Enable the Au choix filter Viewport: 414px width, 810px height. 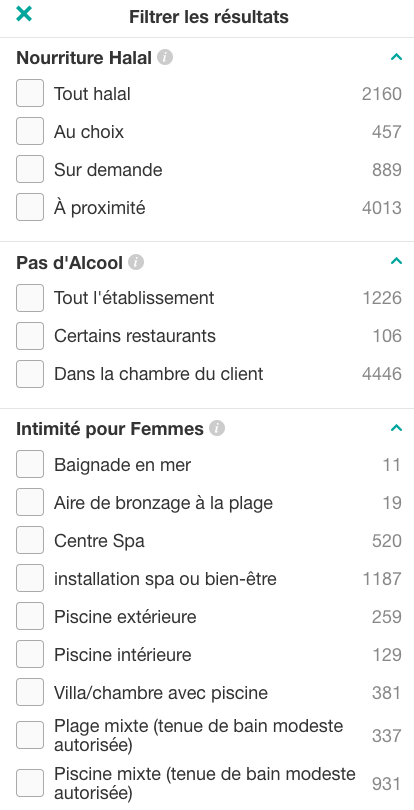pos(30,131)
